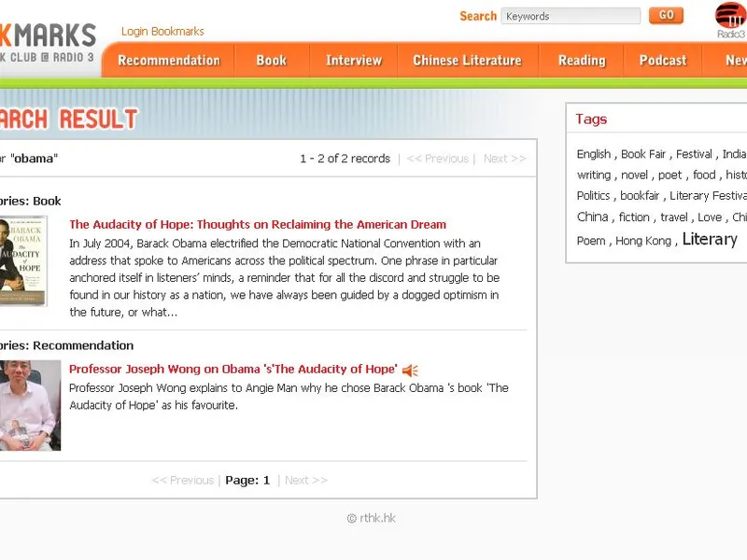The image size is (747, 560).
Task: Open the Book menu tab
Action: point(272,61)
